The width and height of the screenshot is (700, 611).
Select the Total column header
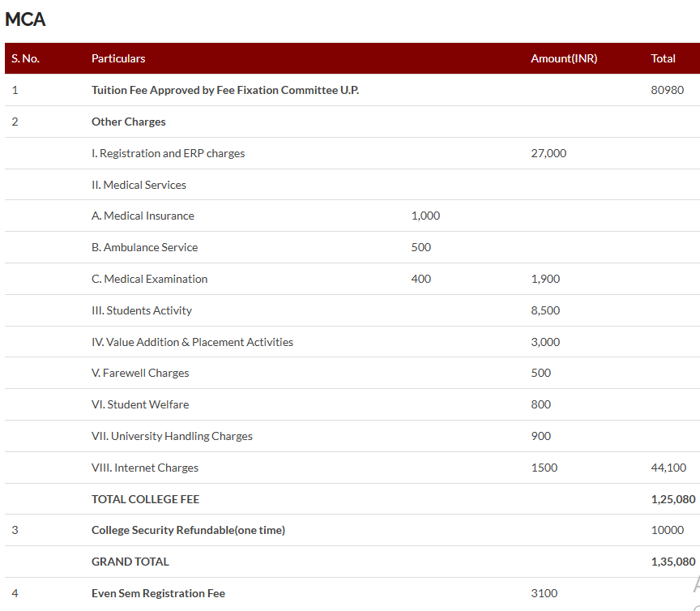[x=663, y=58]
